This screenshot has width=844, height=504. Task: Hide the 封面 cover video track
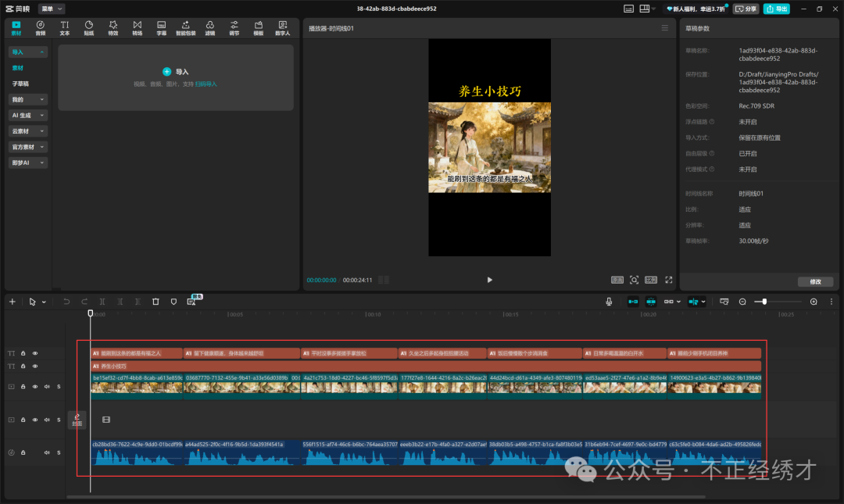tap(35, 420)
